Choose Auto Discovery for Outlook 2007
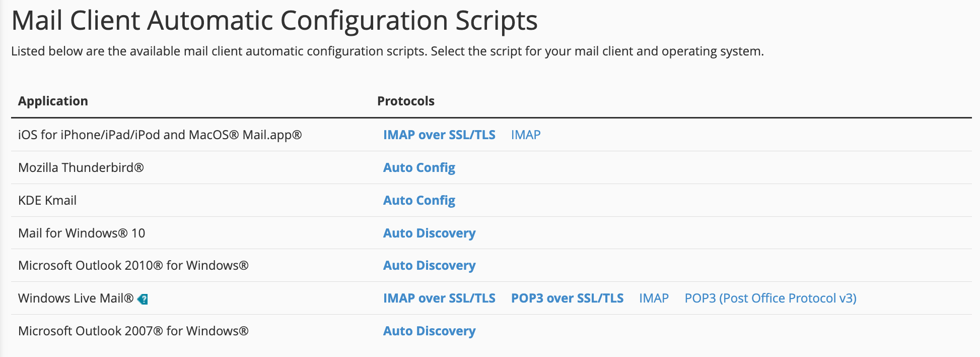This screenshot has height=357, width=980. point(429,331)
